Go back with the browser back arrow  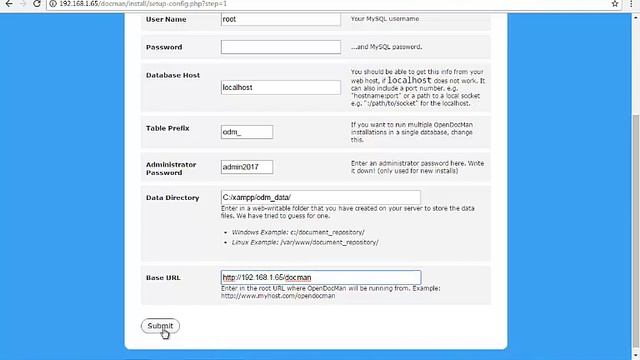(9, 4)
